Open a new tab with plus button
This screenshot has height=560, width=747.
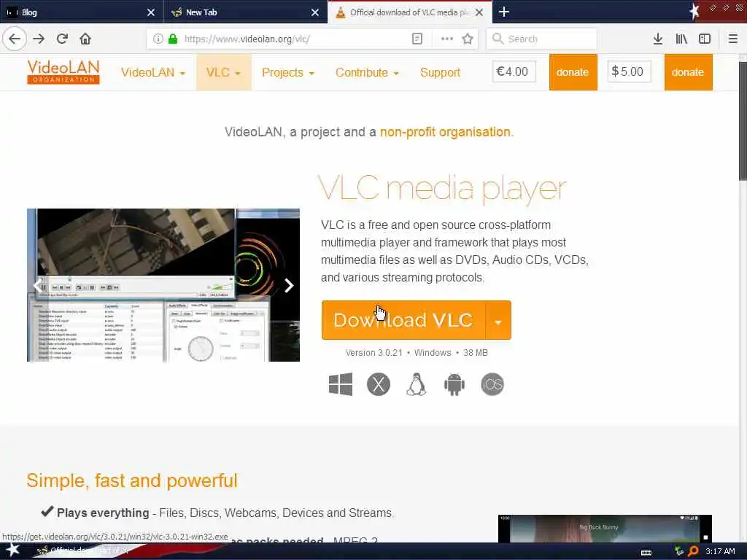504,12
